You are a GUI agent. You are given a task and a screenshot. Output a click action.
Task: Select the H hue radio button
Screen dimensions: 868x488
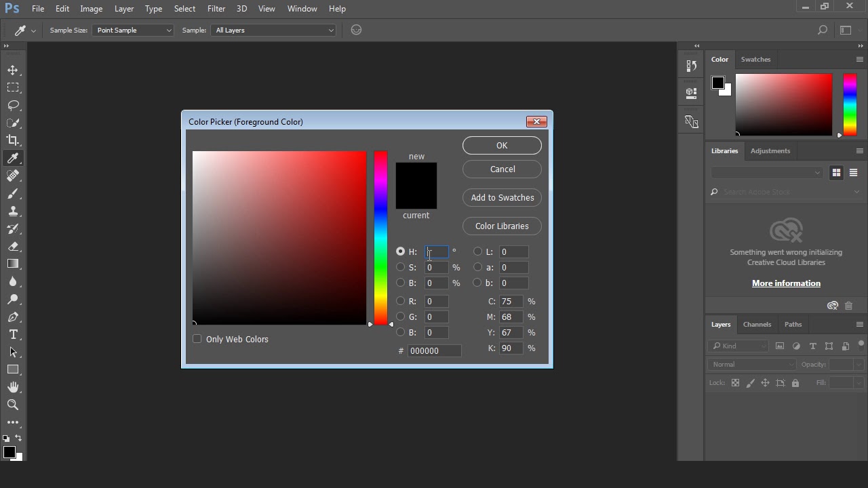click(400, 251)
